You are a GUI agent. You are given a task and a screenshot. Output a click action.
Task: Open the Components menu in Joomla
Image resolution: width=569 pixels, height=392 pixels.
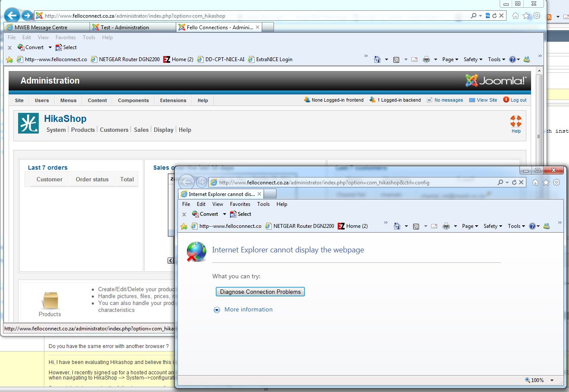coord(133,100)
